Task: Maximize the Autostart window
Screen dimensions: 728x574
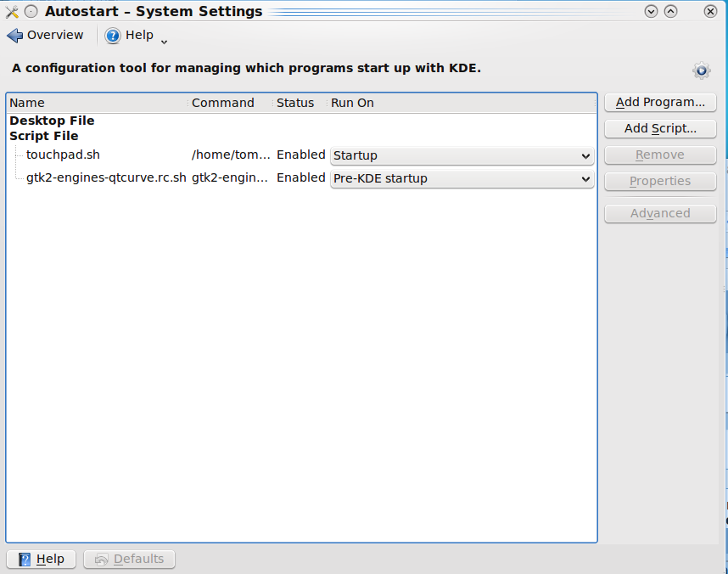Action: coord(671,12)
